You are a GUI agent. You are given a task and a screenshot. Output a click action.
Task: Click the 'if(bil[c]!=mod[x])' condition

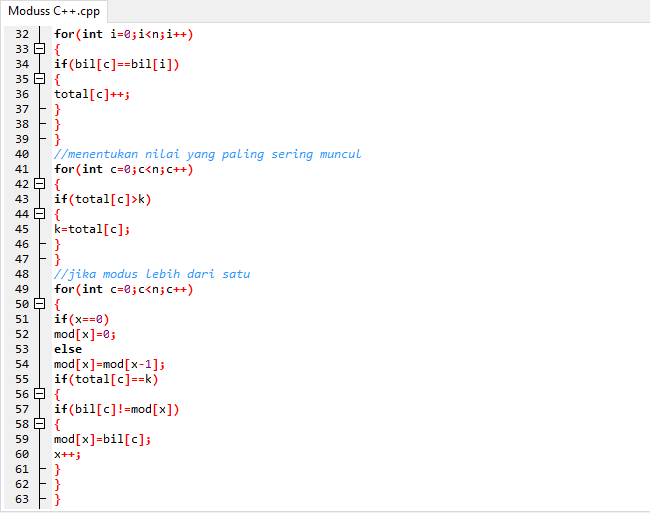(116, 409)
